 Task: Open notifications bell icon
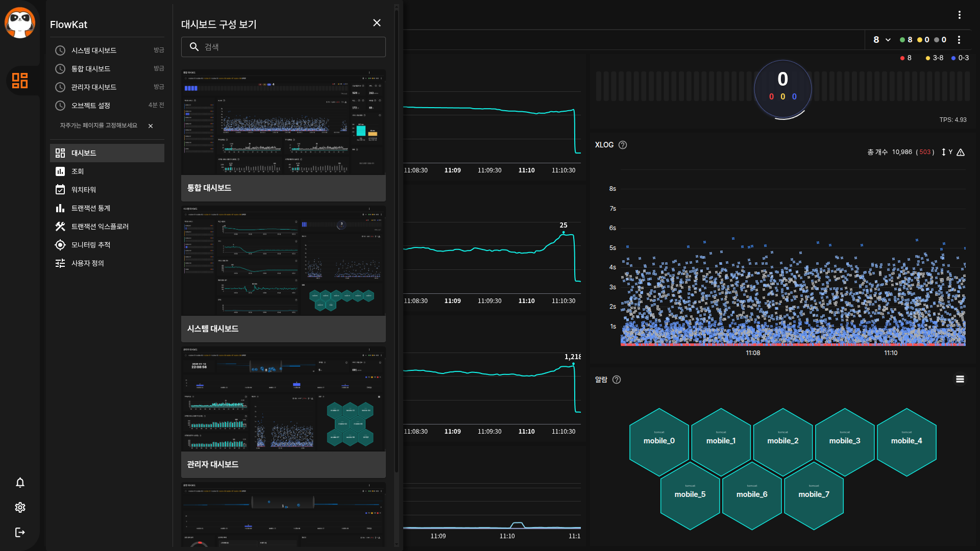click(20, 483)
